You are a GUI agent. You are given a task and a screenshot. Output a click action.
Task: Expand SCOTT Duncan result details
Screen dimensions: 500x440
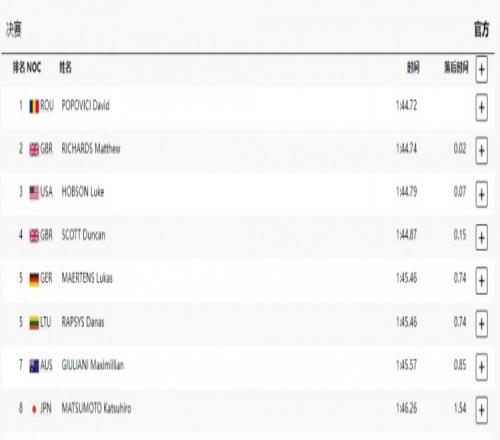click(482, 237)
